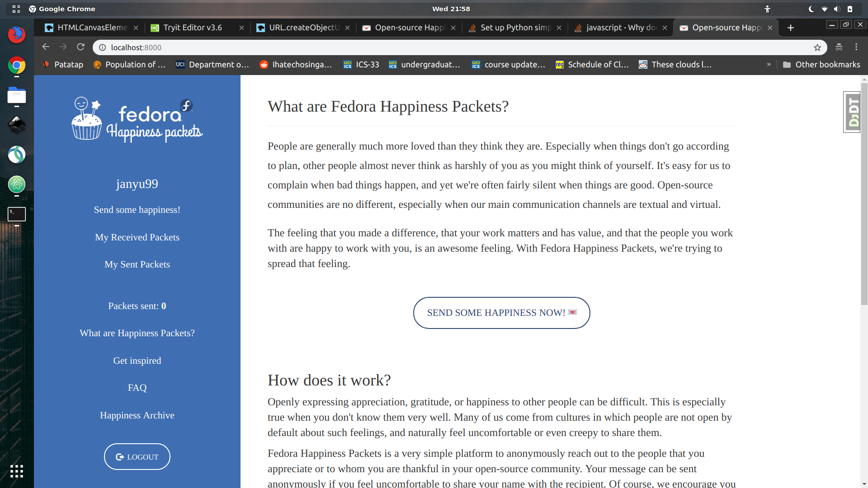
Task: Open the battery indicator in system tray
Action: (x=850, y=9)
